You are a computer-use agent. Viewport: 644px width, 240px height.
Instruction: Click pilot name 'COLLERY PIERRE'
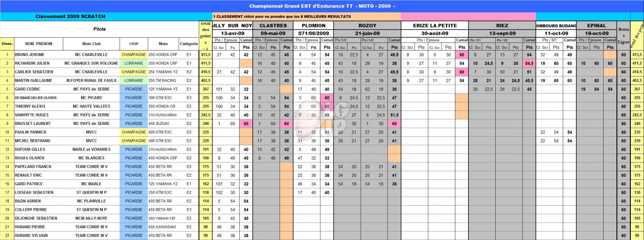(x=31, y=209)
